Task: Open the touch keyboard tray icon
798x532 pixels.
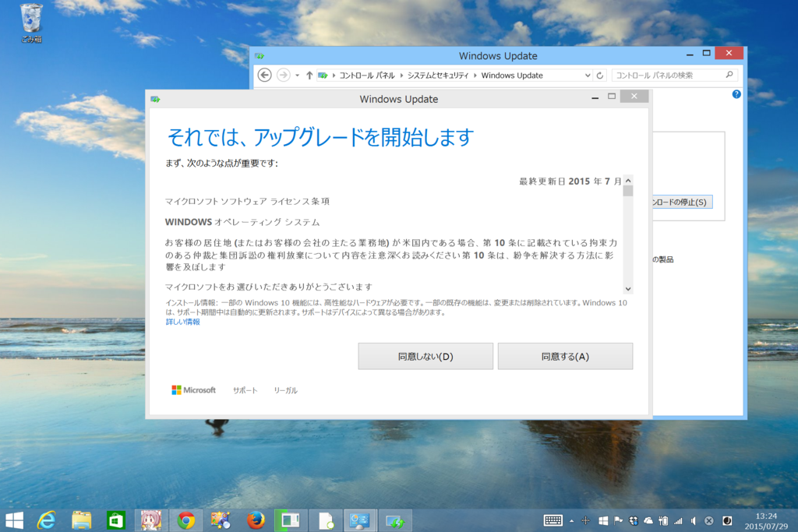Action: 553,520
